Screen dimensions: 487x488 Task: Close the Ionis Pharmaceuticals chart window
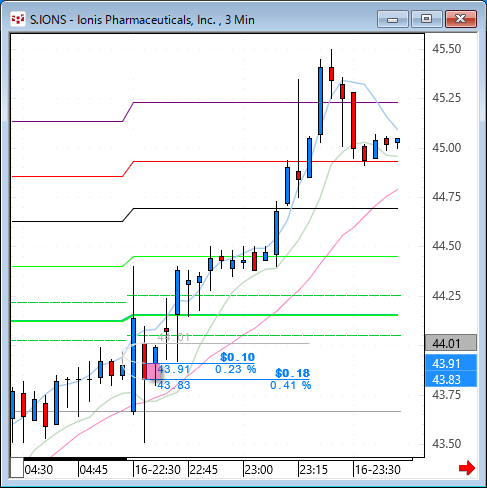point(461,19)
